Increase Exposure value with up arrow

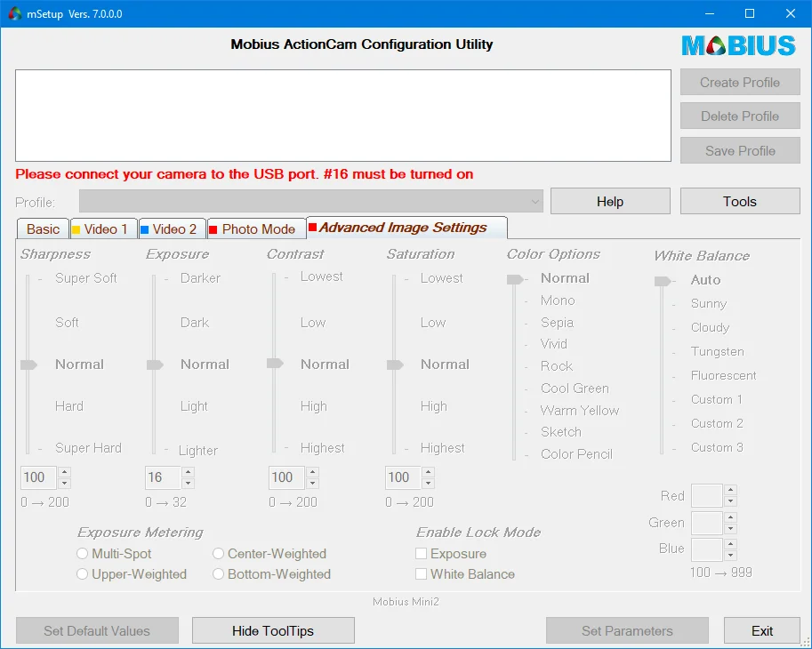(188, 472)
